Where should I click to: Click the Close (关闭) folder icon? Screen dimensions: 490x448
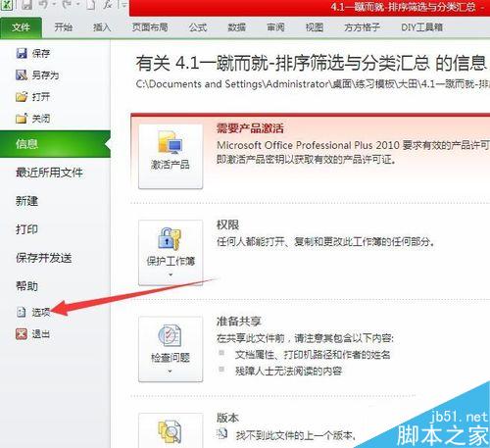22,119
